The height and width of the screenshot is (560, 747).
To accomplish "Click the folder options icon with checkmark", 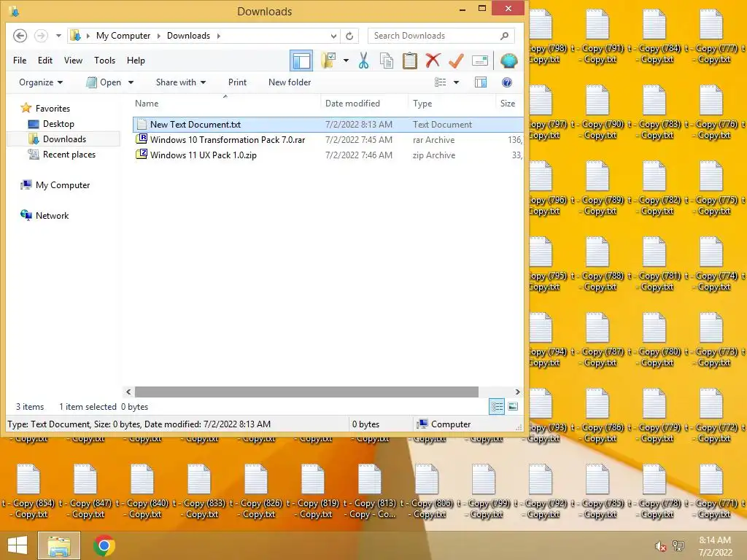I will 329,61.
